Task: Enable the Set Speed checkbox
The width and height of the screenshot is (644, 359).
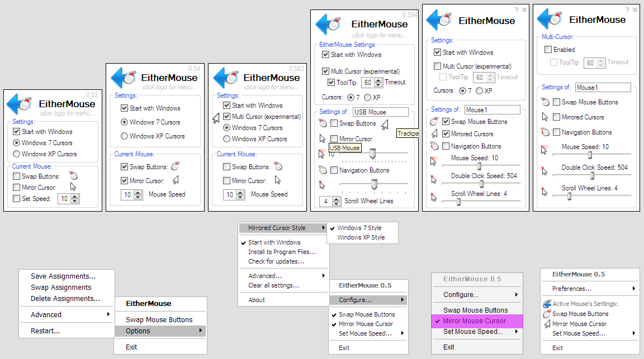Action: [x=17, y=199]
